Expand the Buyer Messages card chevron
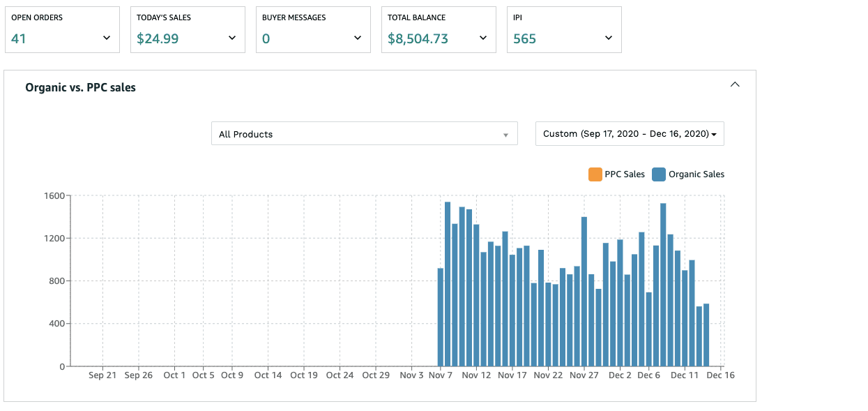 pos(358,38)
